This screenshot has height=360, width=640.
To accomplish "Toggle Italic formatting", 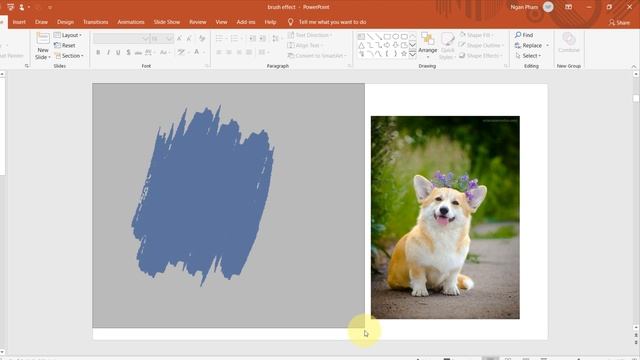I will pyautogui.click(x=108, y=52).
